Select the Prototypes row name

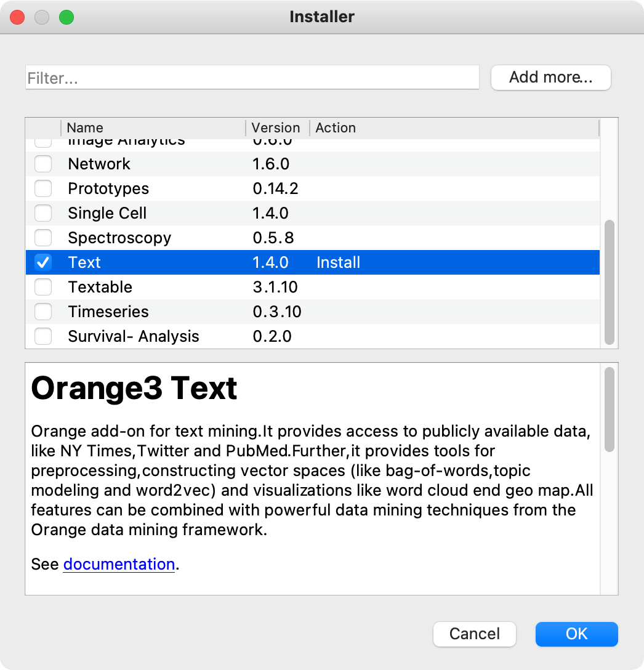(108, 189)
